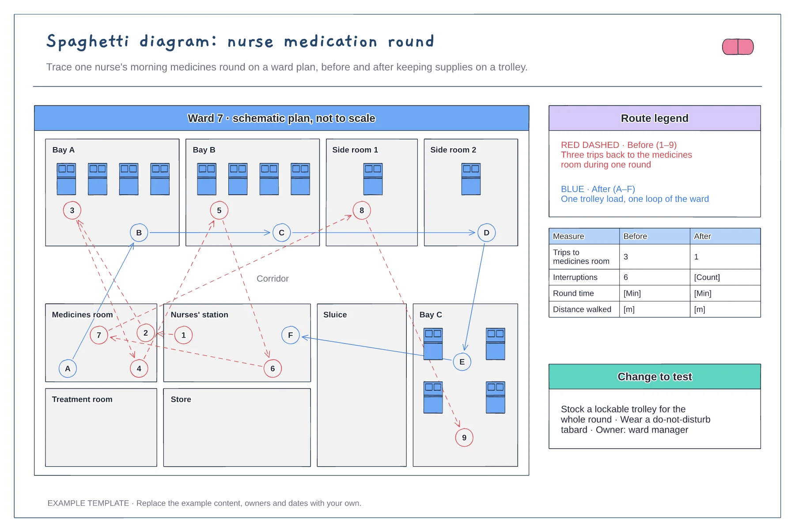795x532 pixels.
Task: Click the RED DASHED Before legend text
Action: click(x=626, y=155)
